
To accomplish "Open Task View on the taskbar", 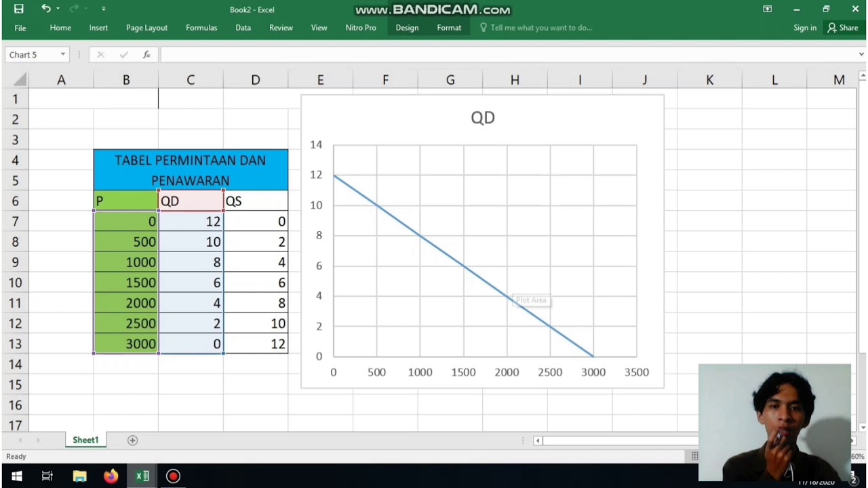I will 47,476.
